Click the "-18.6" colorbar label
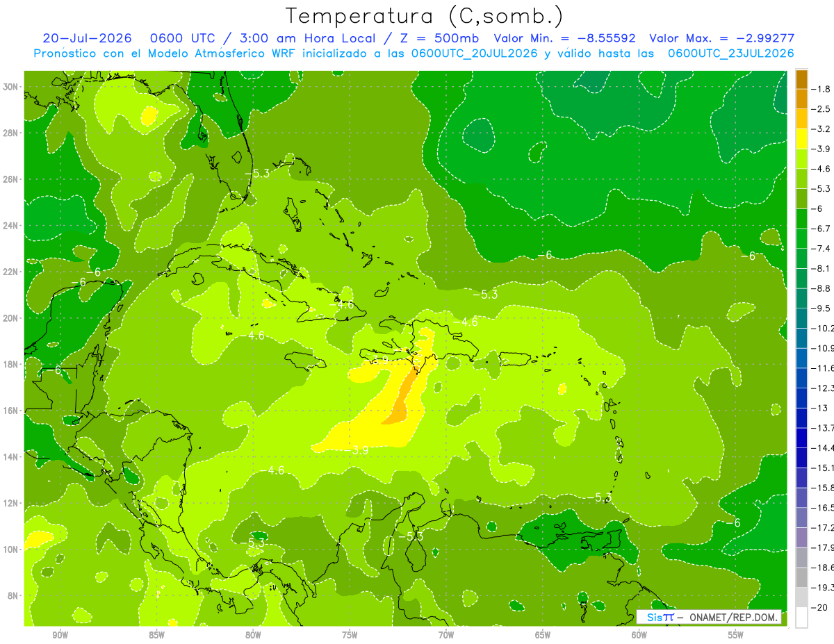The width and height of the screenshot is (834, 644). pyautogui.click(x=824, y=568)
